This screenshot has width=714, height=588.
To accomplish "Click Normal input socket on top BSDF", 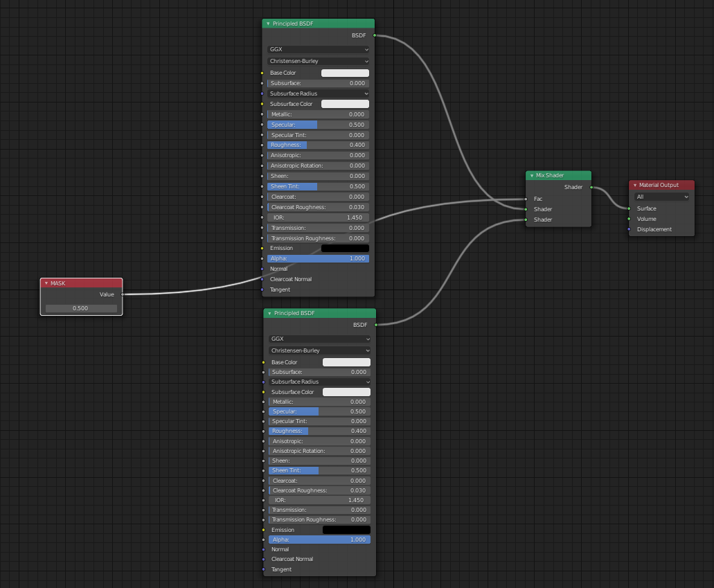I will [262, 269].
